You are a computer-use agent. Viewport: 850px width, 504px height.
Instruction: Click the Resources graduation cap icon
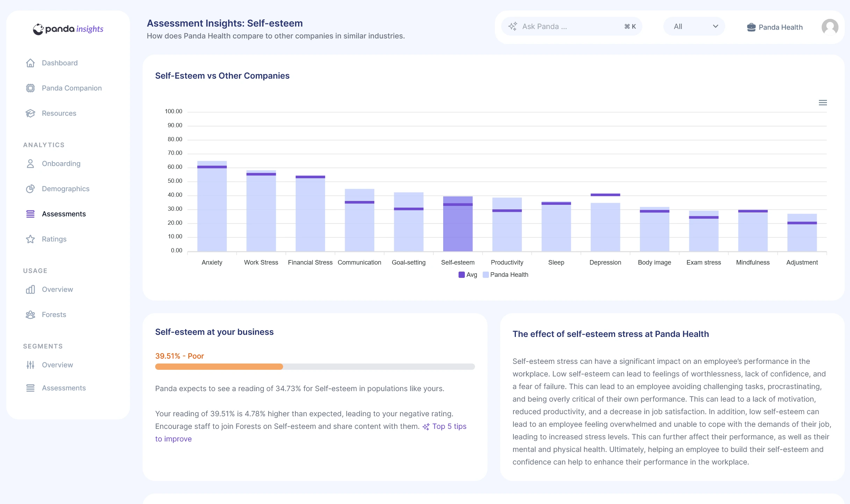(30, 113)
